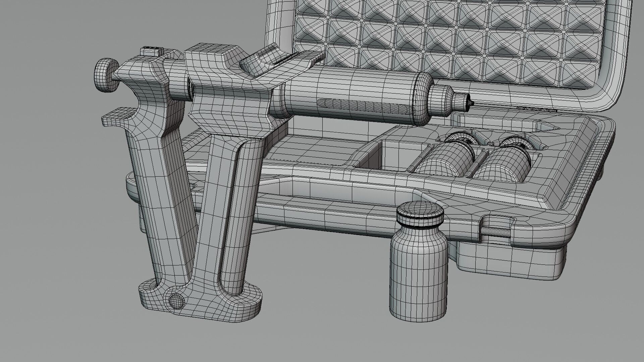Screen dimensions: 644x362
Task: Click the round plunger knob on injector
Action: tap(105, 75)
